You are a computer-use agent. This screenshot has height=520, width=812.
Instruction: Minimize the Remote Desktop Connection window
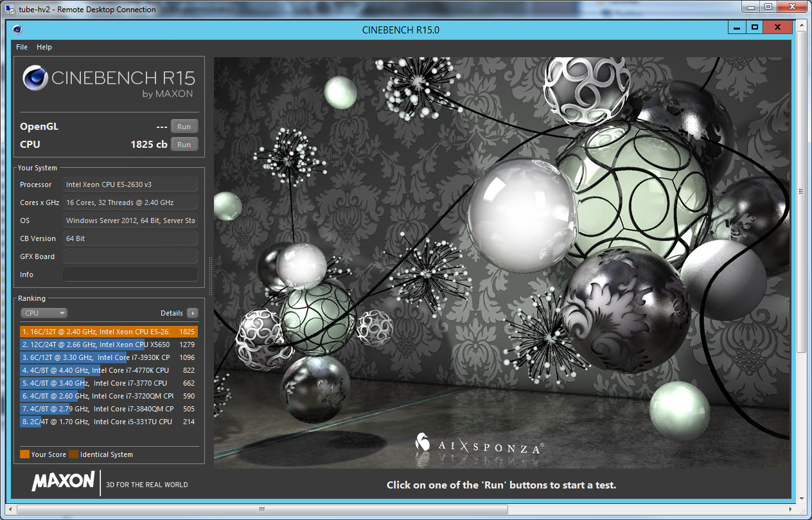point(750,6)
